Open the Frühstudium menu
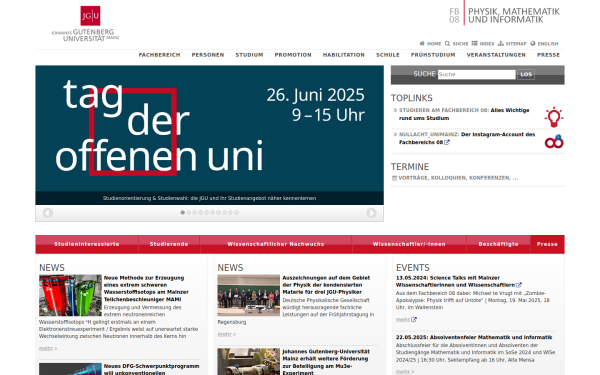 [433, 55]
